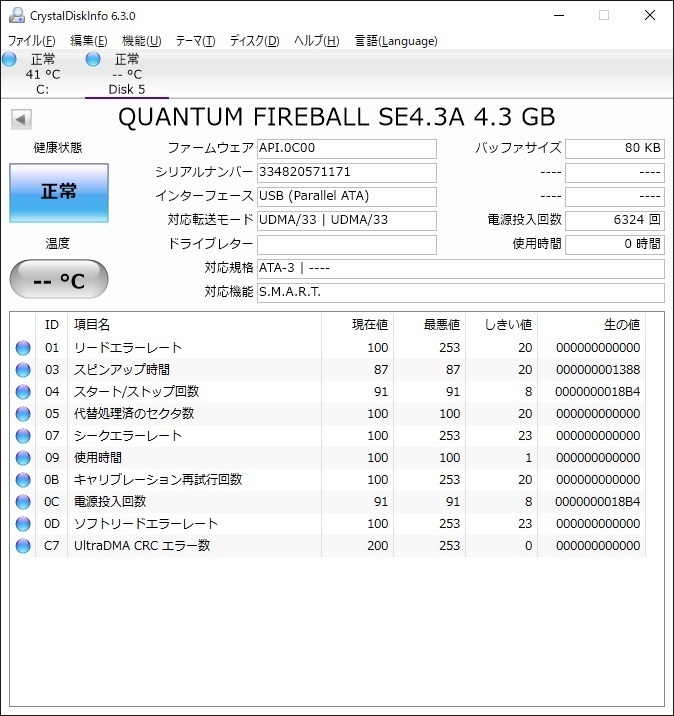Open the ファイル(F) menu

(32, 41)
